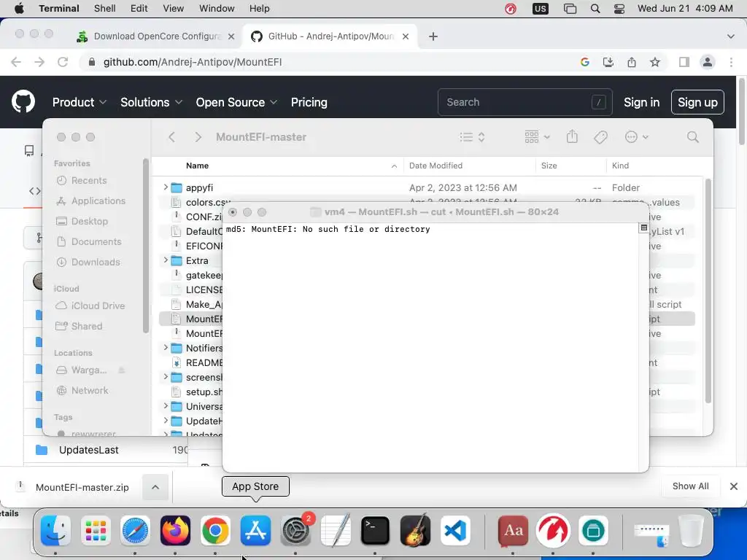This screenshot has width=747, height=560.
Task: Open the Trash in the Dock
Action: tap(690, 530)
